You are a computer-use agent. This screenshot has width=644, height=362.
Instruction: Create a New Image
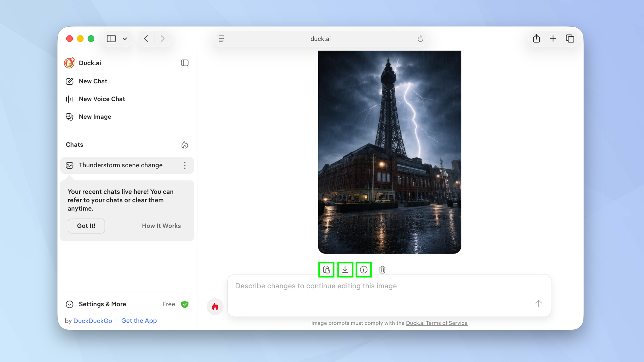tap(95, 116)
